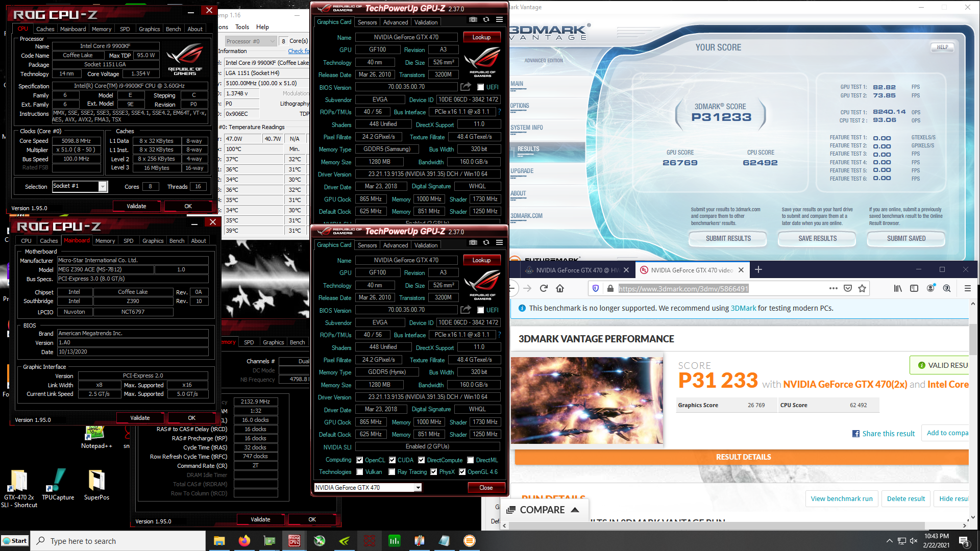Save the page to Pocket in Firefox
980x551 pixels.
848,289
